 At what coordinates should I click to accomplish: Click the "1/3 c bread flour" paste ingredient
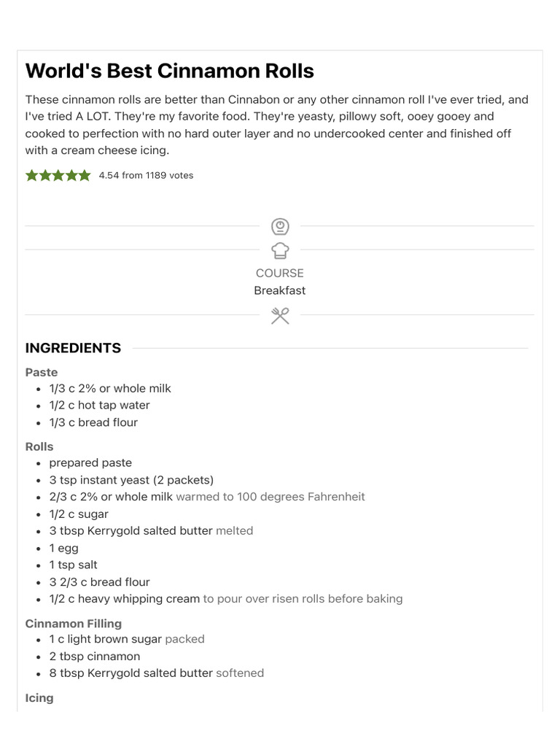pyautogui.click(x=93, y=422)
